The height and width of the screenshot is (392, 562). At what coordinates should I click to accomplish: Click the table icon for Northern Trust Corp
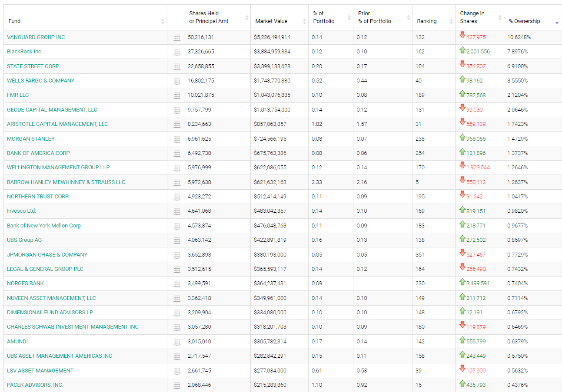pos(177,197)
